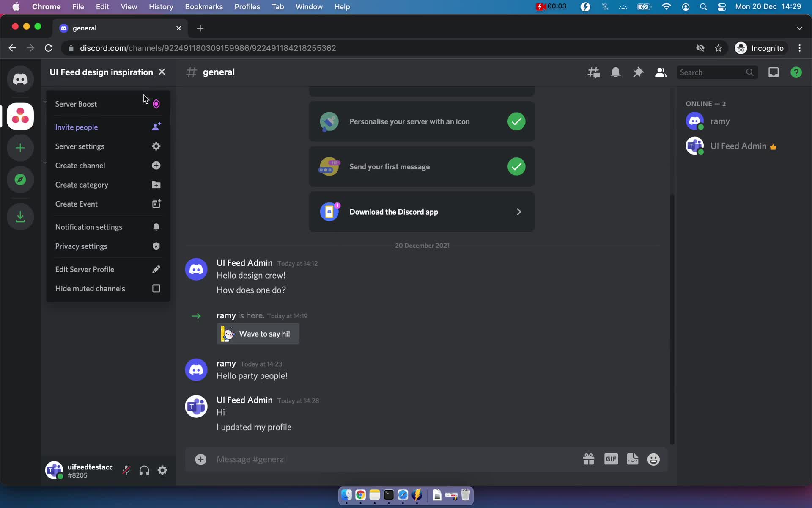Open Bookmarks menu in menu bar
812x508 pixels.
point(204,7)
